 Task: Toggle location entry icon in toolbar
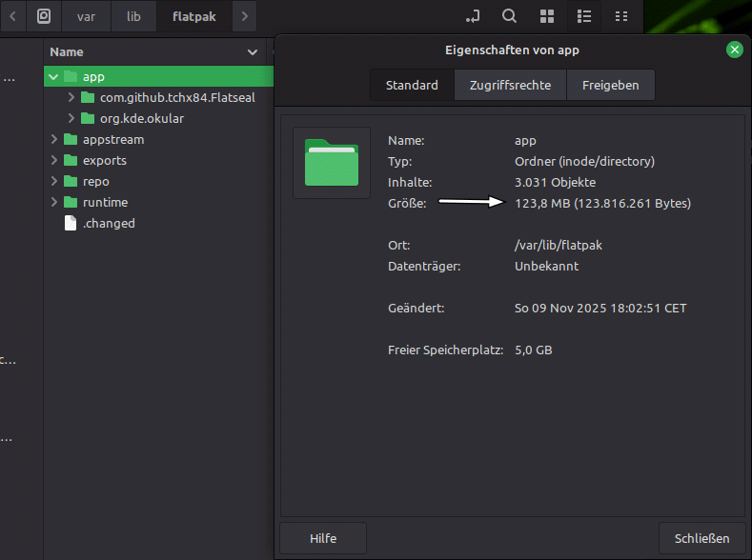tap(473, 16)
